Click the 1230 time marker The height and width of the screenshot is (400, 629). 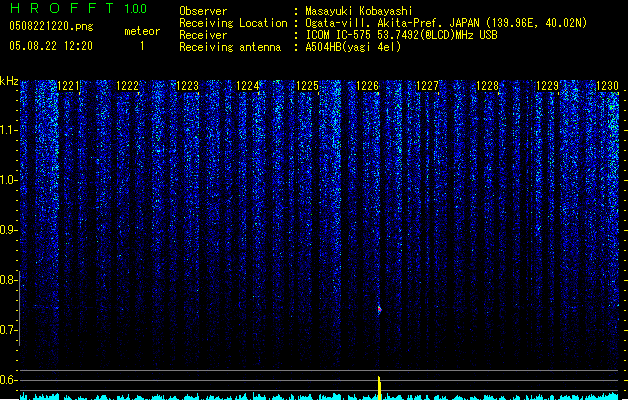tap(607, 86)
